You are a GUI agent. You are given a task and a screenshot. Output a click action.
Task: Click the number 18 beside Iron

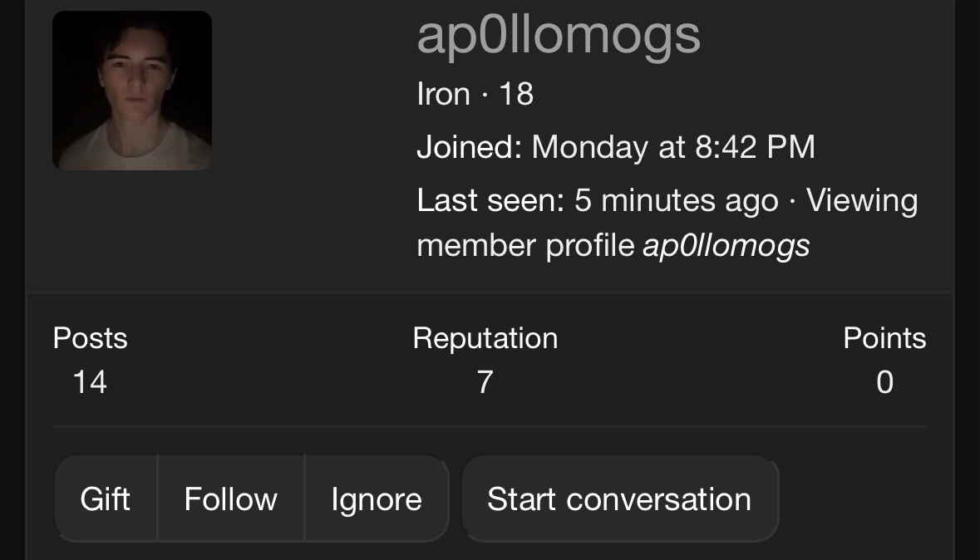[515, 94]
